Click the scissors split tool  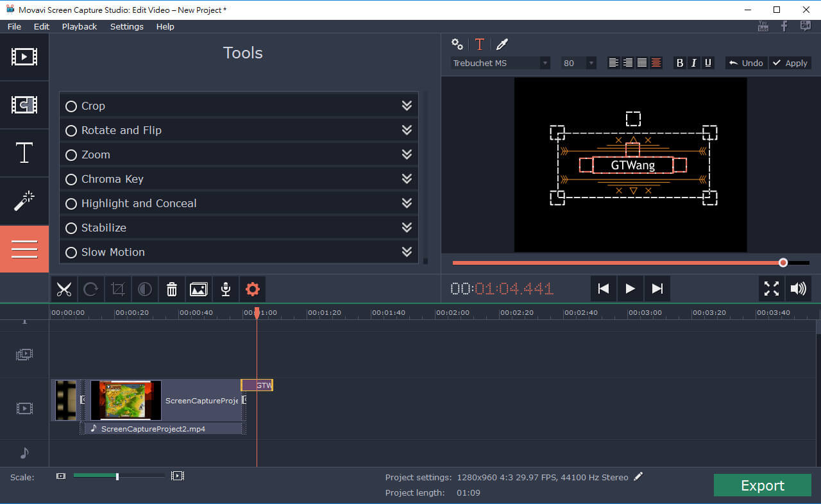point(64,289)
